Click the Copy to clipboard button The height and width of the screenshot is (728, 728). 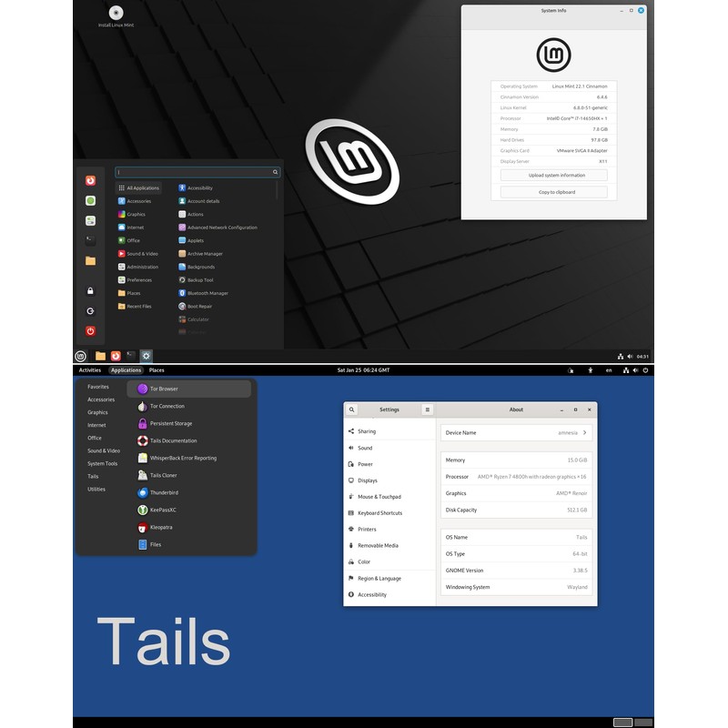coord(555,192)
